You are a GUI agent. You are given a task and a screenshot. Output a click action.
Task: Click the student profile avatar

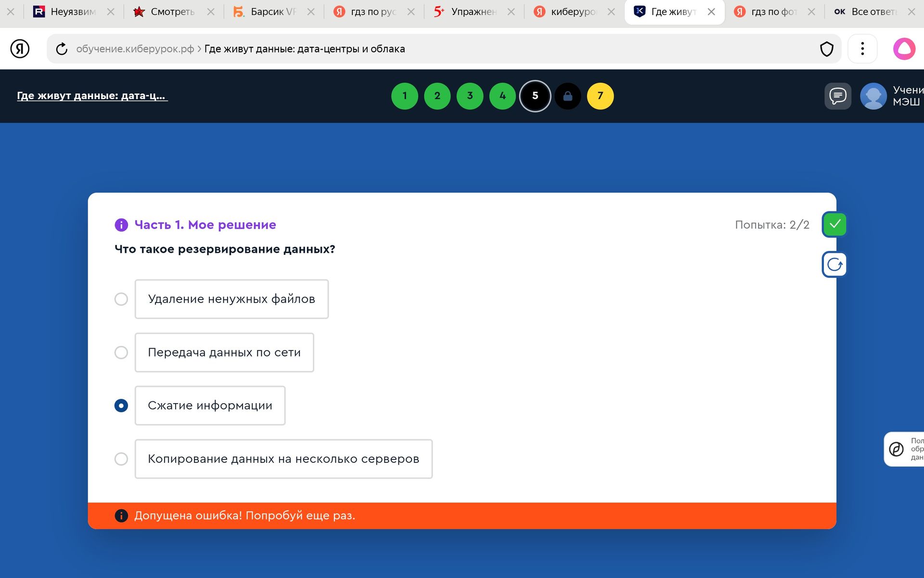pyautogui.click(x=873, y=96)
